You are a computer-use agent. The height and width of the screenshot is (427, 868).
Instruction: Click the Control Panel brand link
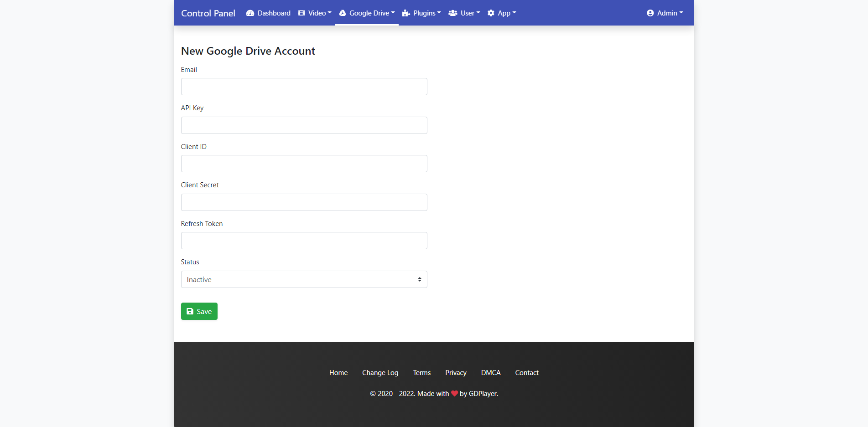click(208, 13)
